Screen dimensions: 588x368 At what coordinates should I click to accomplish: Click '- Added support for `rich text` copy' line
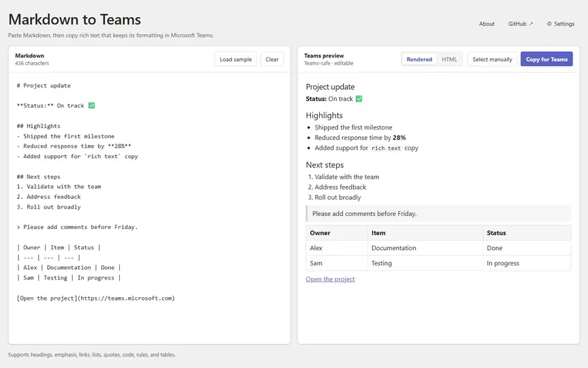[78, 156]
